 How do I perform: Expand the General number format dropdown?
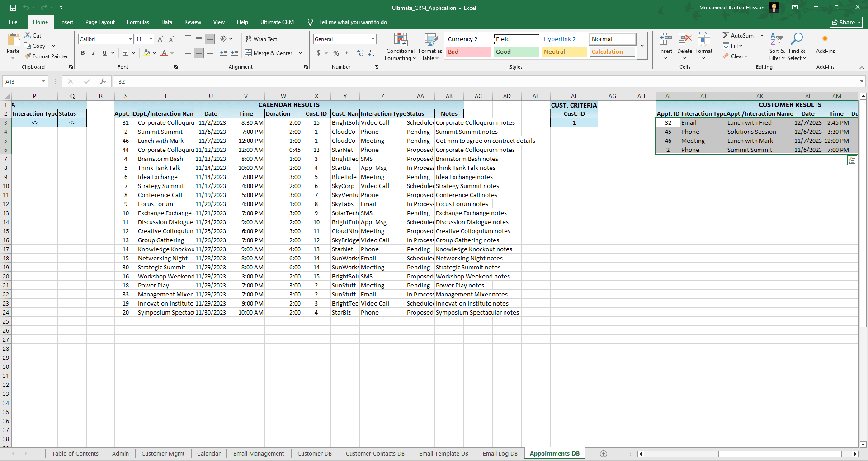click(373, 39)
